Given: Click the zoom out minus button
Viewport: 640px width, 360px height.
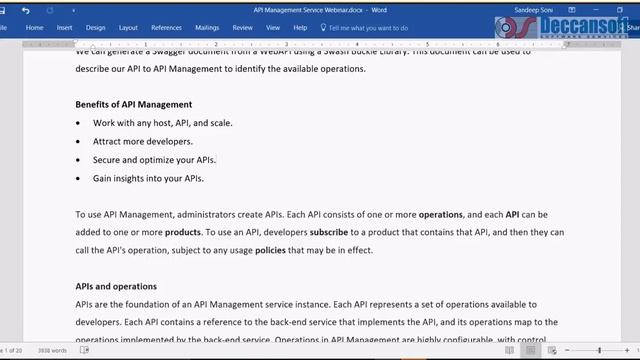Looking at the screenshot, I should (x=567, y=350).
